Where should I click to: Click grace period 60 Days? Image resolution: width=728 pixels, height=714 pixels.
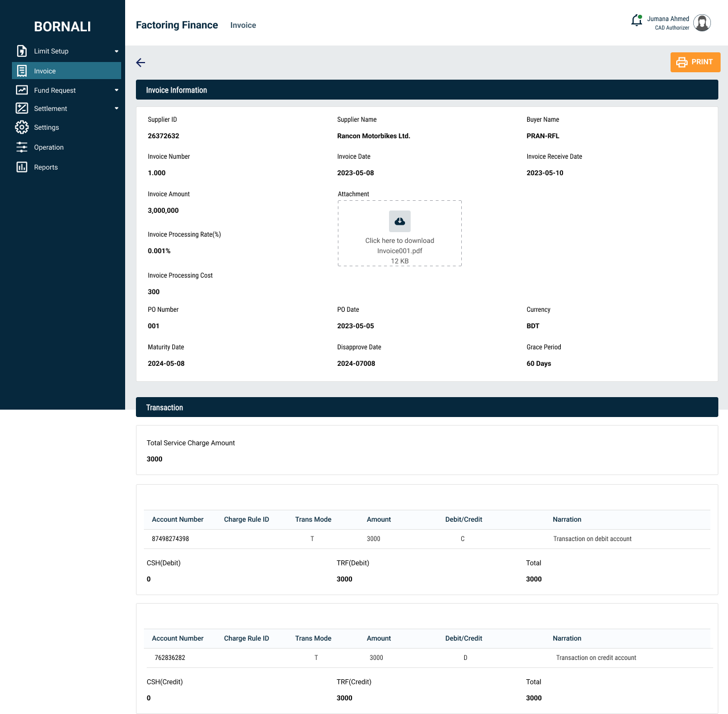click(x=539, y=364)
